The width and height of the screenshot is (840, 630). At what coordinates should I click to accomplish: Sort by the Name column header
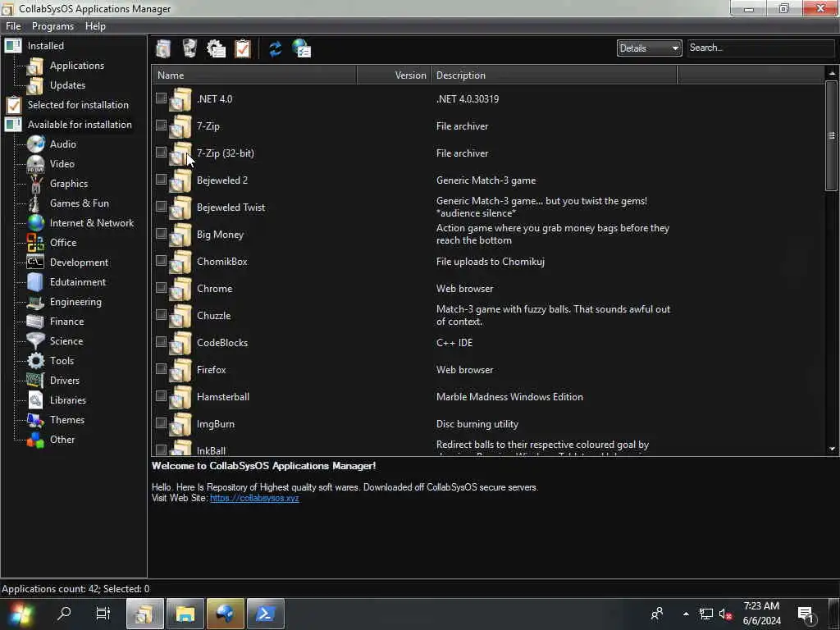[254, 75]
